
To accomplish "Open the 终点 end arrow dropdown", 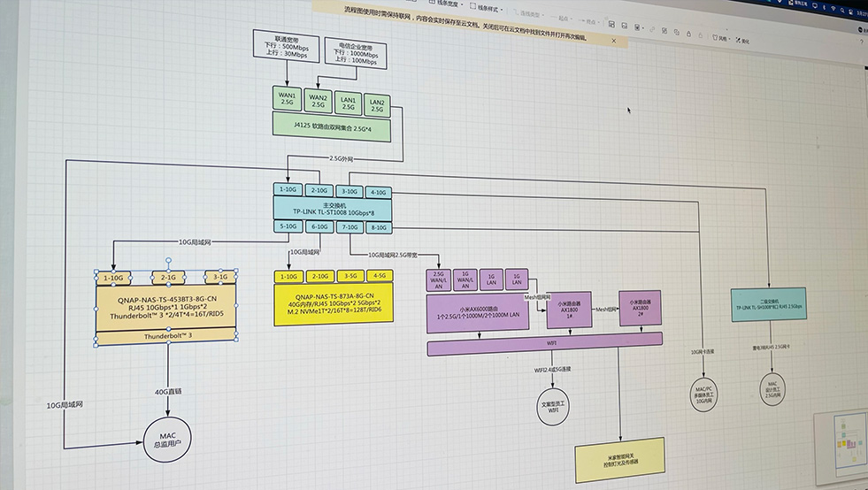I will [589, 21].
